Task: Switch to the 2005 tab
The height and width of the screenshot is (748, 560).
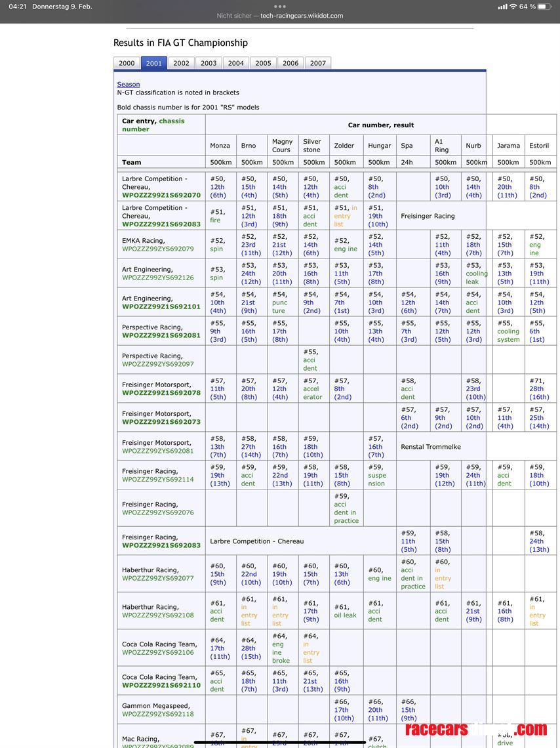Action: coord(263,64)
